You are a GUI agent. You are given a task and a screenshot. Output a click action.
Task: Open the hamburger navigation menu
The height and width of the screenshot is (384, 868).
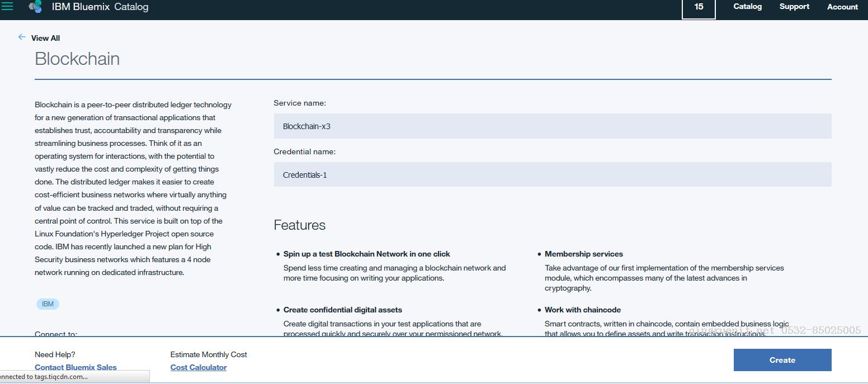coord(7,7)
